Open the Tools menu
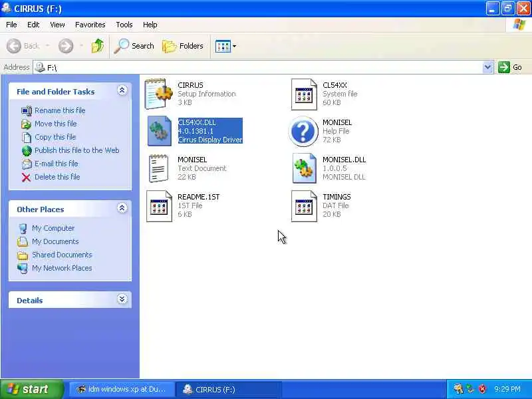Image resolution: width=532 pixels, height=399 pixels. point(124,25)
